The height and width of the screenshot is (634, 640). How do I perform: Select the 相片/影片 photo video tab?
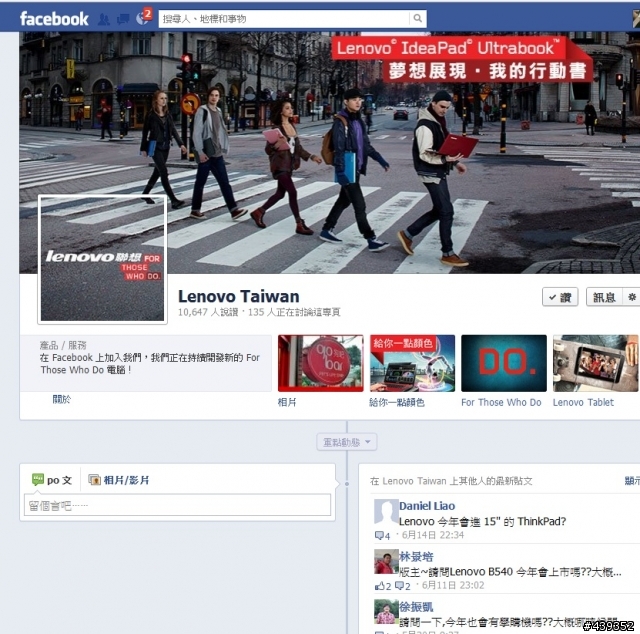pyautogui.click(x=119, y=480)
